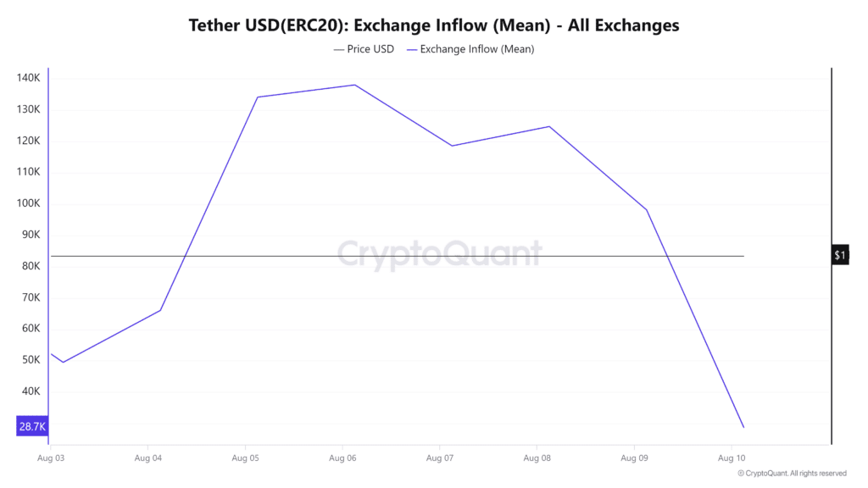Click the CryptoQuant watermark in chart center
Viewport: 868px width, 488px height.
(440, 254)
